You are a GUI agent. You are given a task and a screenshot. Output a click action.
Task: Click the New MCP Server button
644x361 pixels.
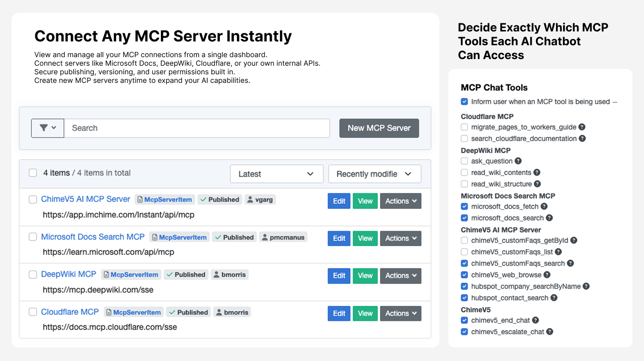379,128
